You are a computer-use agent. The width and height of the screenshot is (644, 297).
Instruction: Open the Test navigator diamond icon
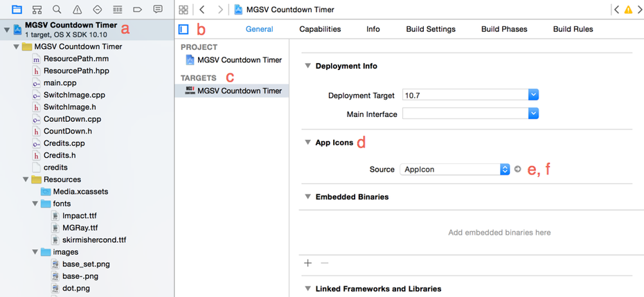coord(98,9)
